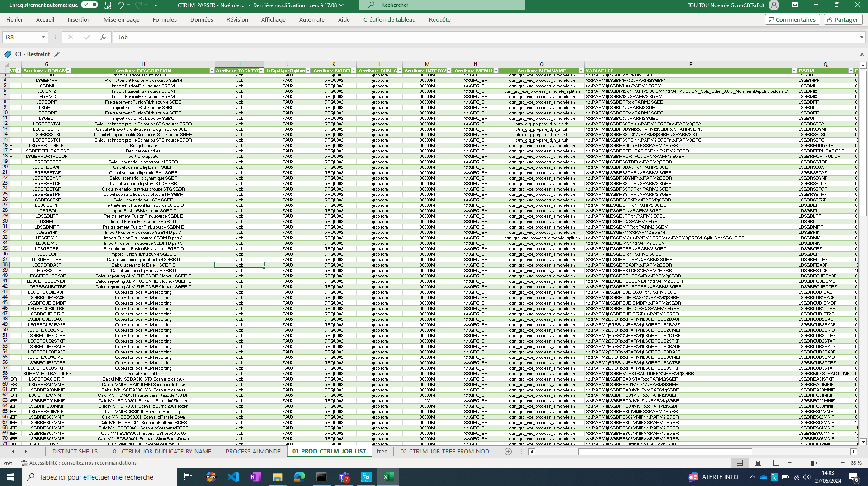Open filter dropdown for Attribute:JOBNAME column
868x486 pixels.
[68, 71]
